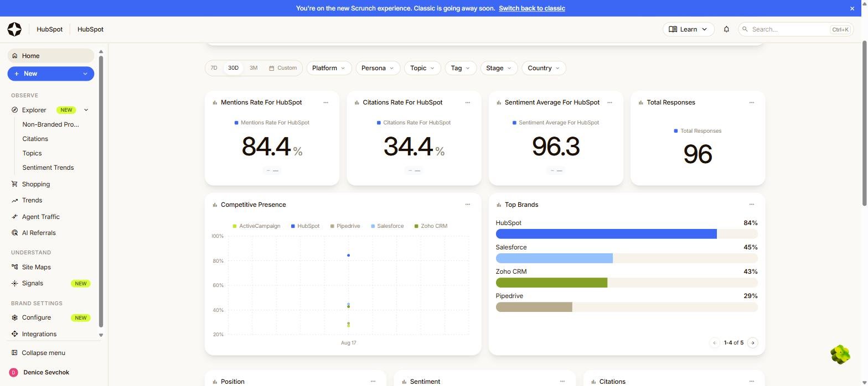The height and width of the screenshot is (386, 868).
Task: Toggle ActiveCampaign series in legend
Action: [256, 226]
